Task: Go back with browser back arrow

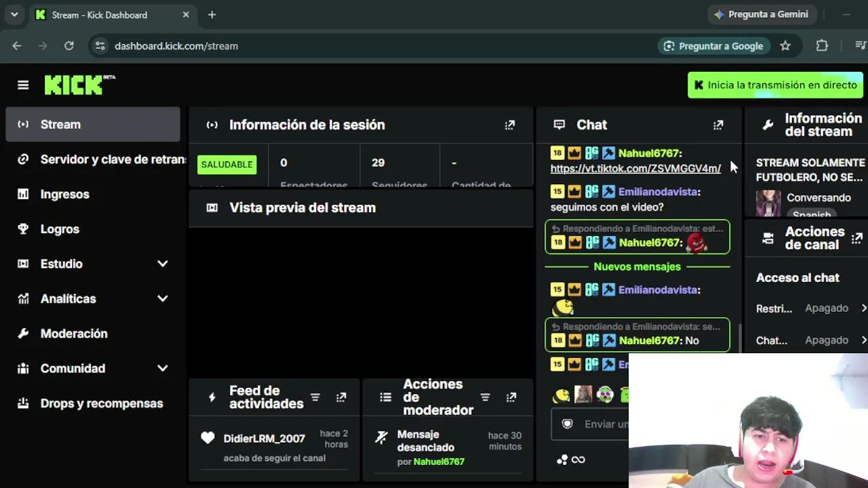Action: (x=17, y=46)
